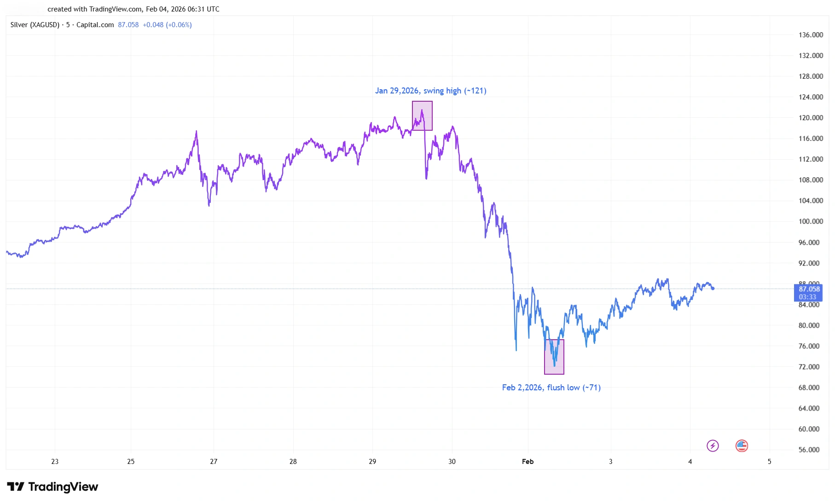
Task: Click the '23' date on time axis
Action: coord(55,461)
